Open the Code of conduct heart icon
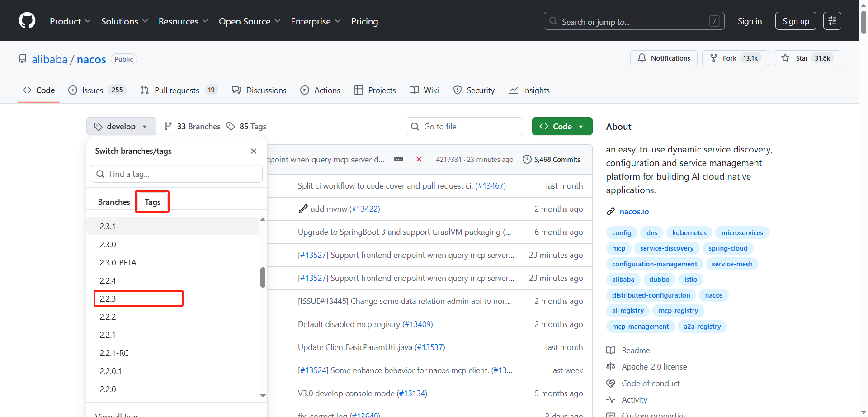Viewport: 868px width, 417px height. point(611,384)
